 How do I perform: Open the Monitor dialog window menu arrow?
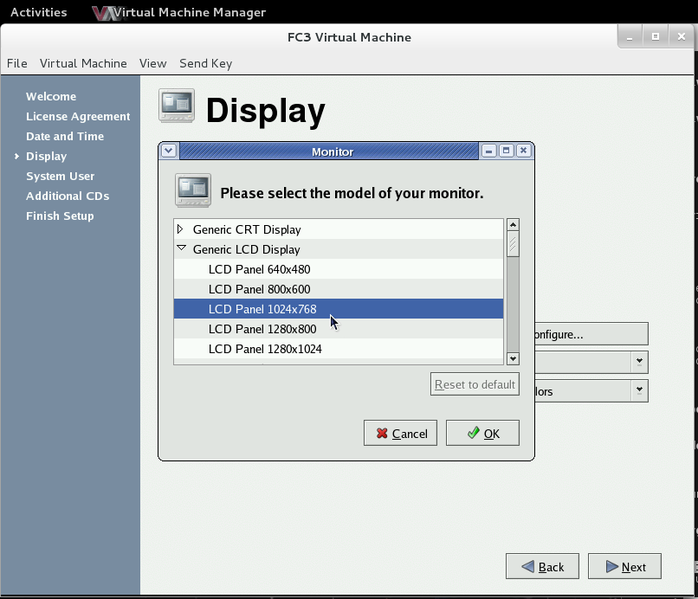(169, 150)
